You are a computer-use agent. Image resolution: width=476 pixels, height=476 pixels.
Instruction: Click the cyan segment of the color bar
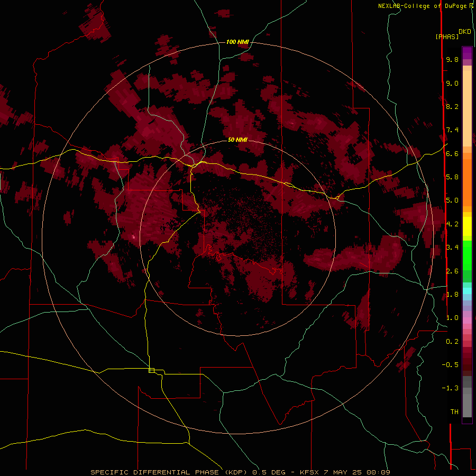467,291
